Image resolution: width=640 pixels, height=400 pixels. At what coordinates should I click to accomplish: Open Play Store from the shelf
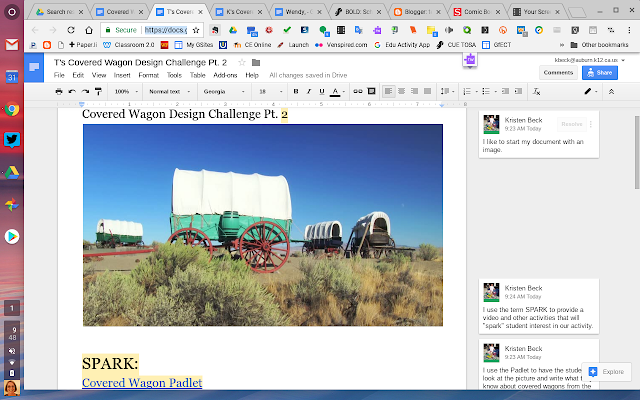pyautogui.click(x=12, y=236)
